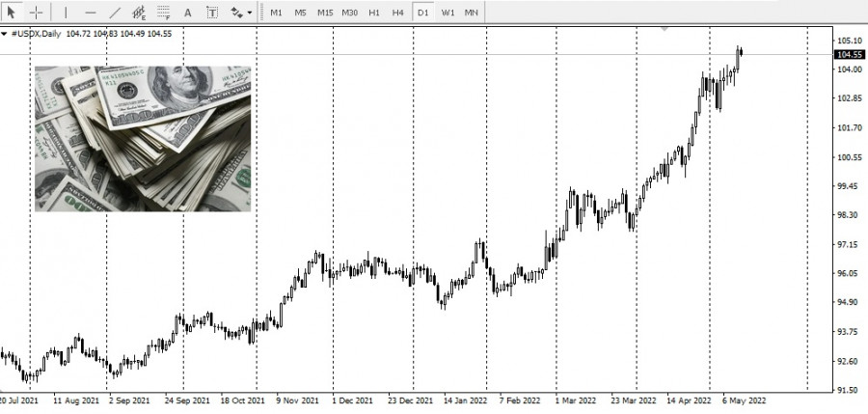The image size is (868, 414).
Task: Click the 9 Nov 2021 date label
Action: tap(297, 400)
